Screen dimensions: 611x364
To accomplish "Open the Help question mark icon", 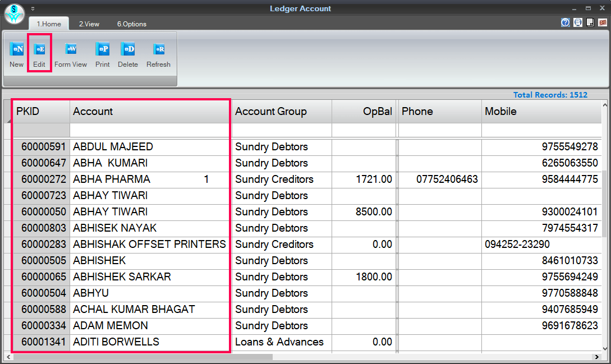I will click(566, 22).
